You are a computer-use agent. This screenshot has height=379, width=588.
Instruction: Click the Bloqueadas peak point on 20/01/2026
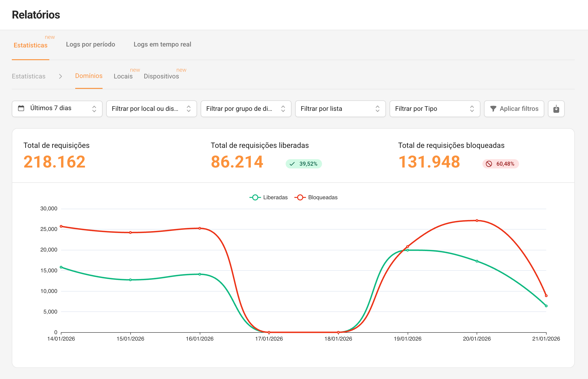click(477, 221)
